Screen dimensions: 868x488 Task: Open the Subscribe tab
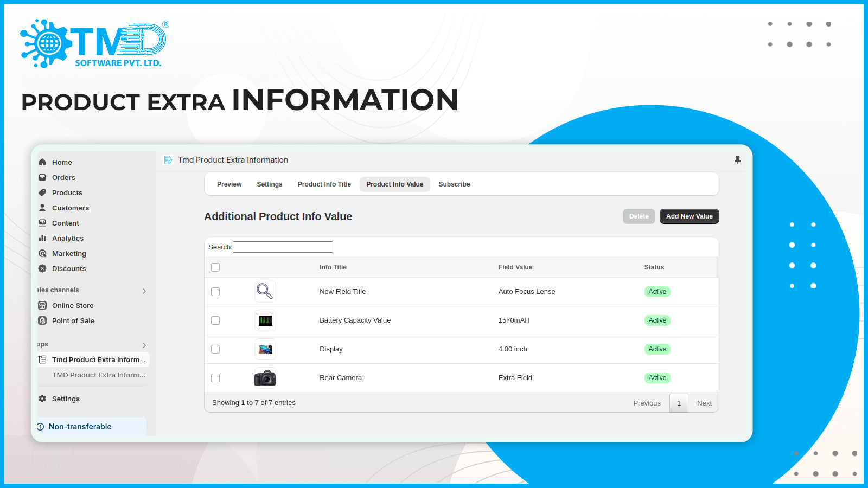click(454, 184)
